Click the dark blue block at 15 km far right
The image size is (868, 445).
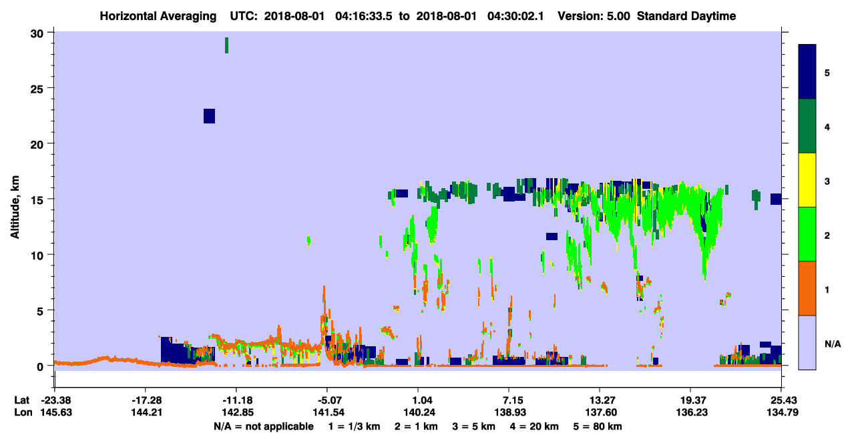pos(776,199)
